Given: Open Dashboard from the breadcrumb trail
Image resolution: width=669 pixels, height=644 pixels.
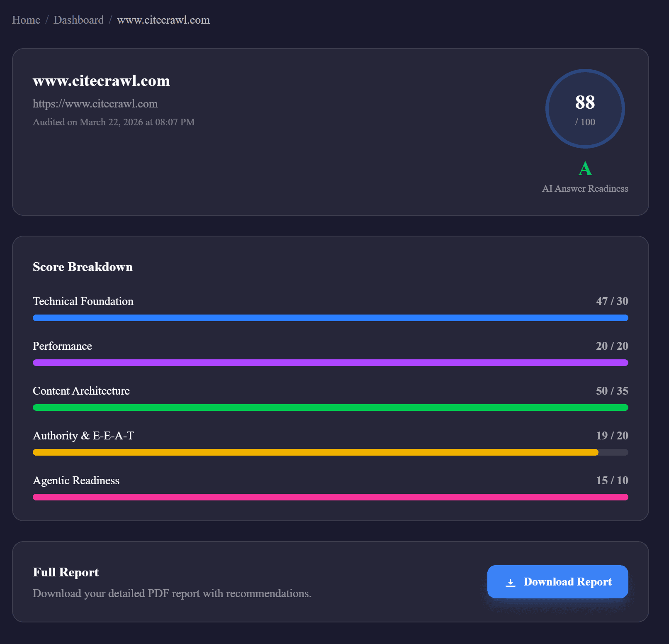Looking at the screenshot, I should 79,20.
